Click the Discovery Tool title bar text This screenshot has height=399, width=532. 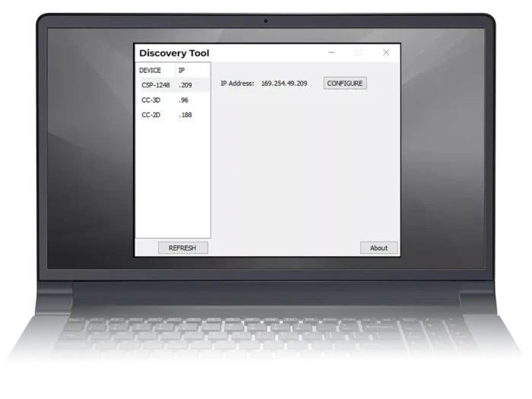click(174, 53)
